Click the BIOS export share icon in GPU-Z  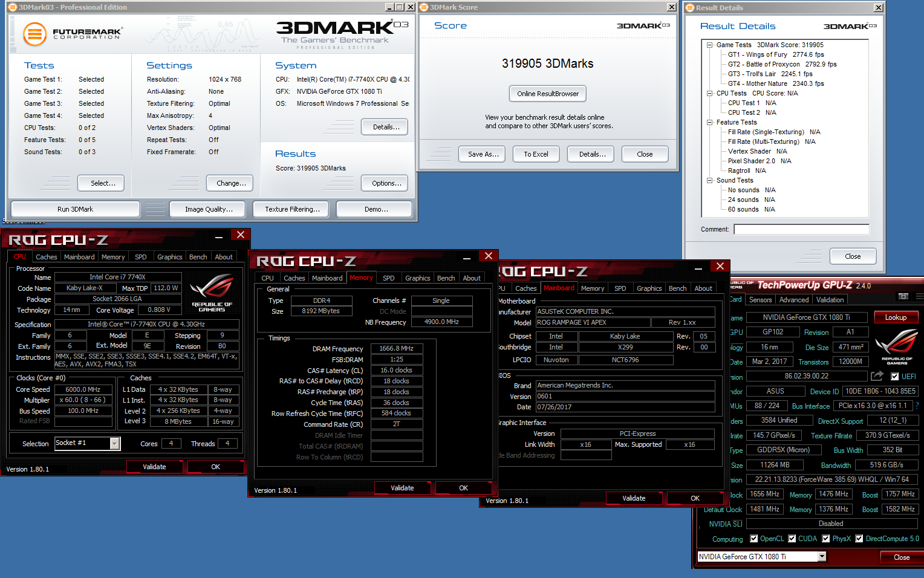click(877, 376)
